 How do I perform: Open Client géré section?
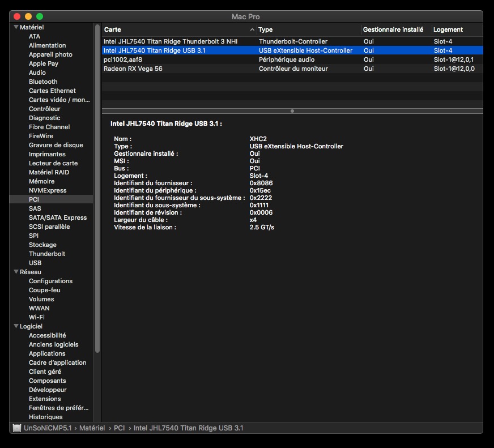pyautogui.click(x=45, y=372)
